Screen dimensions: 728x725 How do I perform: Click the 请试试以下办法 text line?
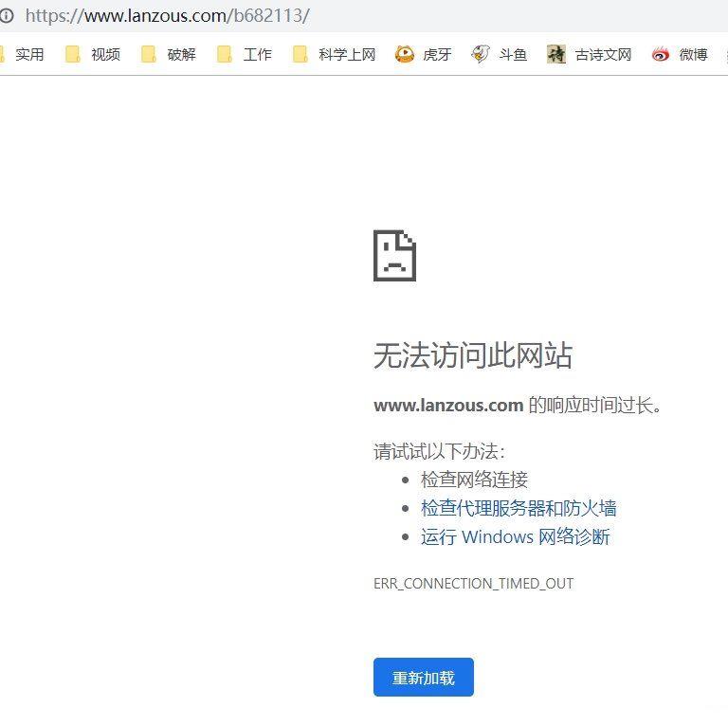(x=439, y=451)
